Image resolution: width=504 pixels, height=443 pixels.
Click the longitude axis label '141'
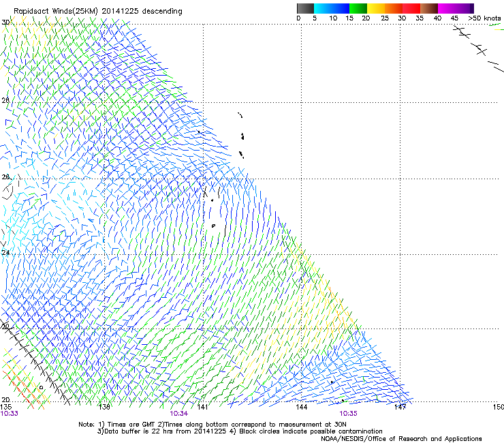click(x=202, y=407)
